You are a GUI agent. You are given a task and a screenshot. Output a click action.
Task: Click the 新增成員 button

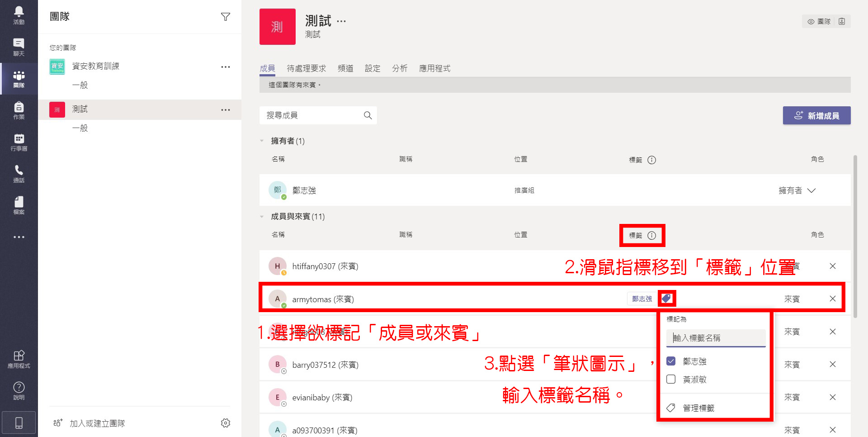coord(816,115)
